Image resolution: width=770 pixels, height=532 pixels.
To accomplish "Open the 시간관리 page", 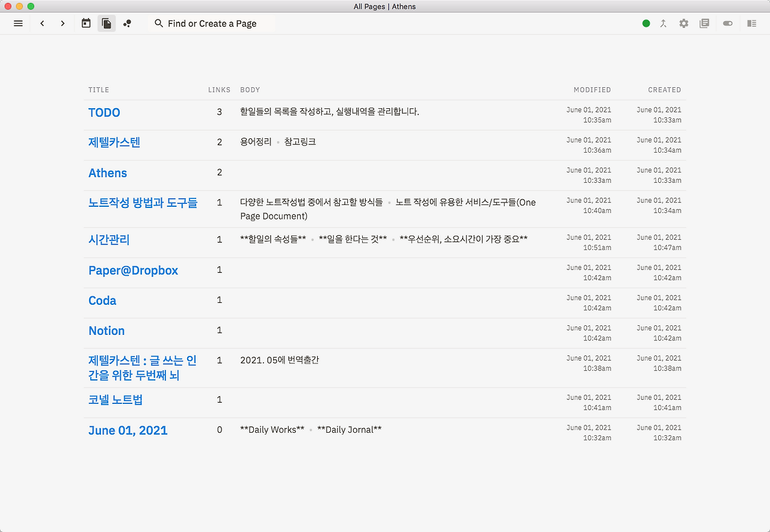I will pyautogui.click(x=109, y=240).
